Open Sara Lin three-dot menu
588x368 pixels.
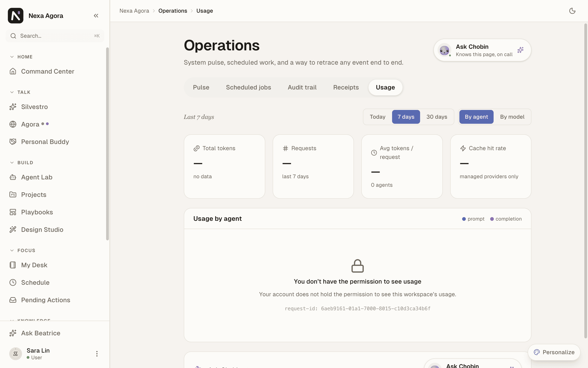pos(97,354)
